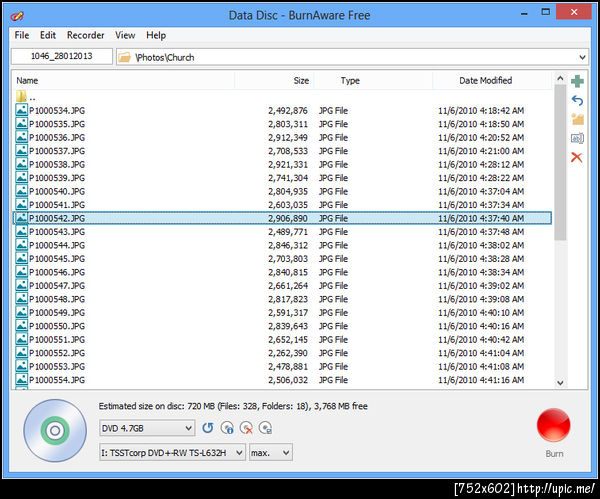Click the file icon of P1000545.JPG
The image size is (600, 499).
click(x=21, y=258)
